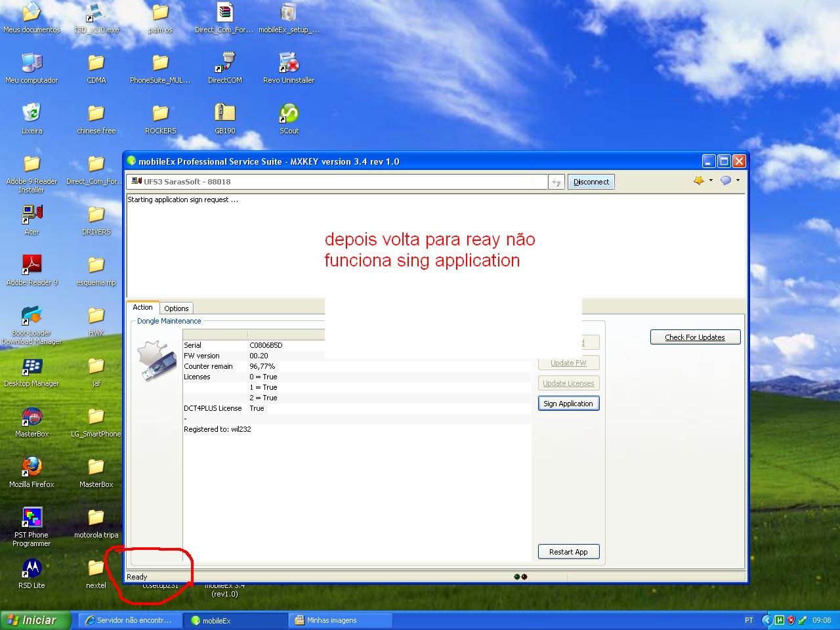
Task: Click the Update Licenses button
Action: click(568, 383)
